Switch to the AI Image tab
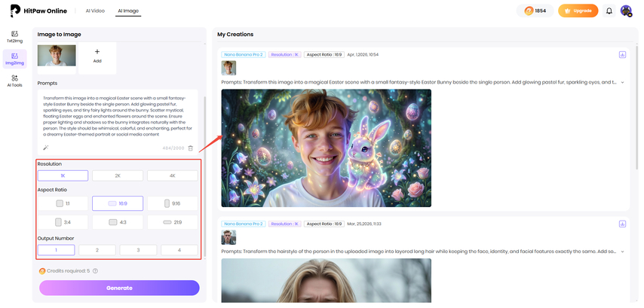 click(x=128, y=11)
